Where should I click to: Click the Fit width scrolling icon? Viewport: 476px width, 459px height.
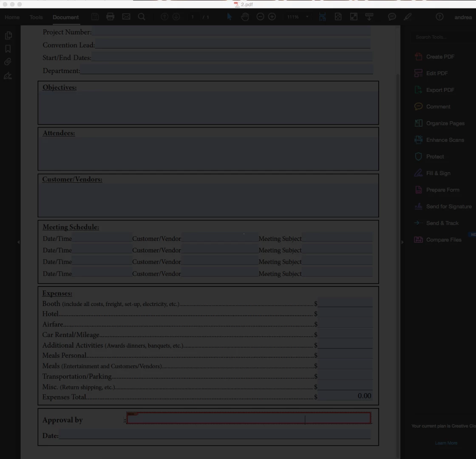point(323,17)
